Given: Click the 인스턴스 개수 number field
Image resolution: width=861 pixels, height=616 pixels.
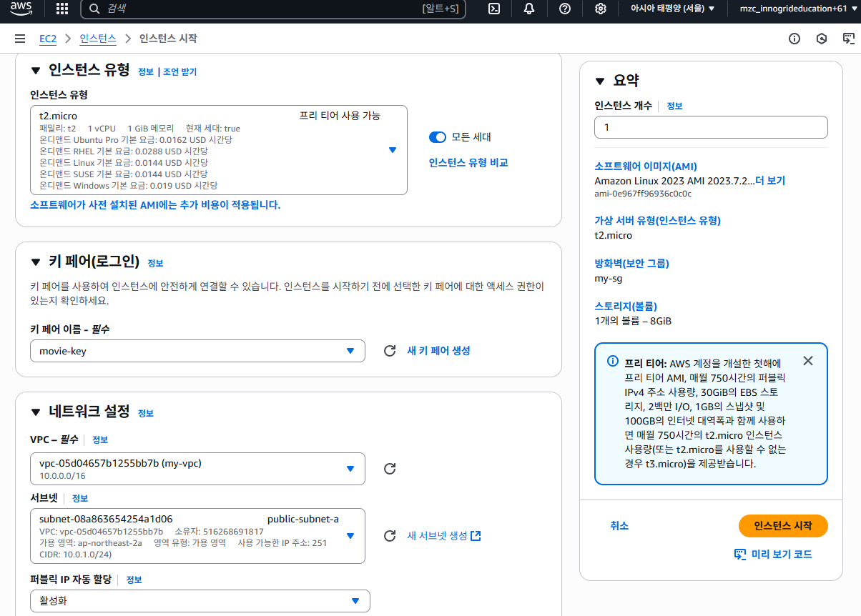Looking at the screenshot, I should 711,127.
